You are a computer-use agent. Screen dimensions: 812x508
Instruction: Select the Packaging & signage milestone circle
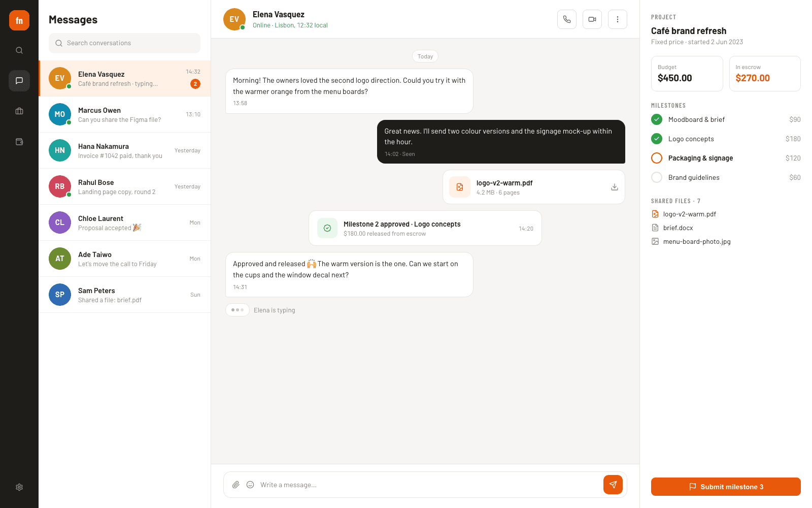click(657, 158)
